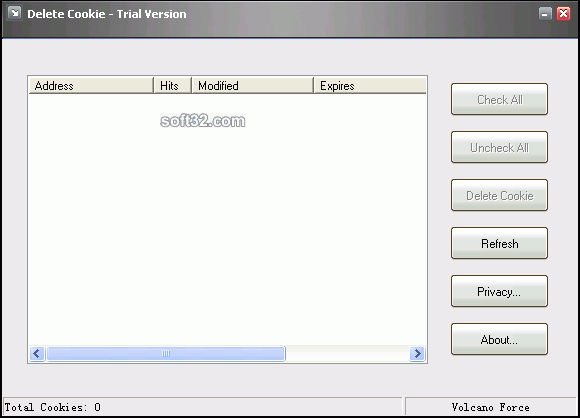The height and width of the screenshot is (418, 580).
Task: Click the Volcano Force status panel
Action: point(490,407)
